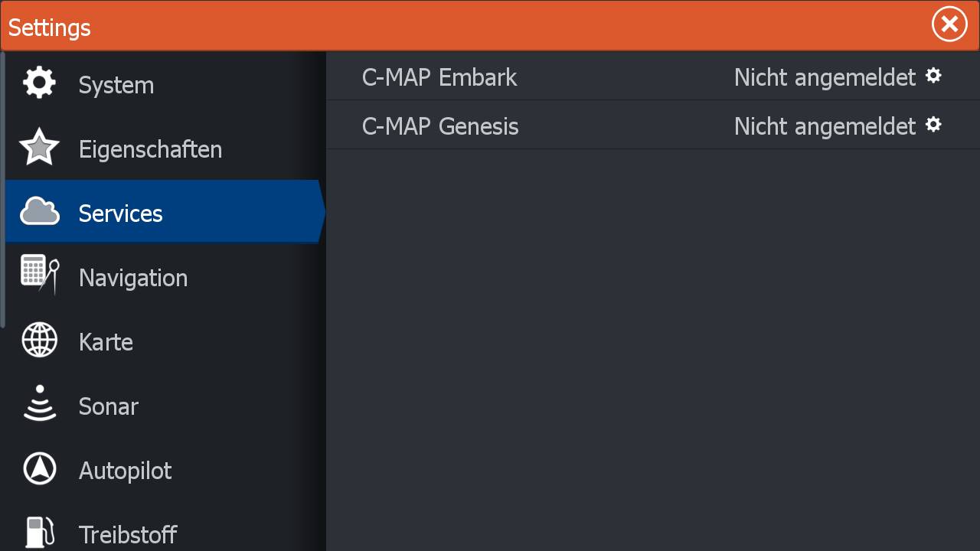Open the Treibstoff fuel pump icon
The height and width of the screenshot is (551, 980).
pos(38,533)
